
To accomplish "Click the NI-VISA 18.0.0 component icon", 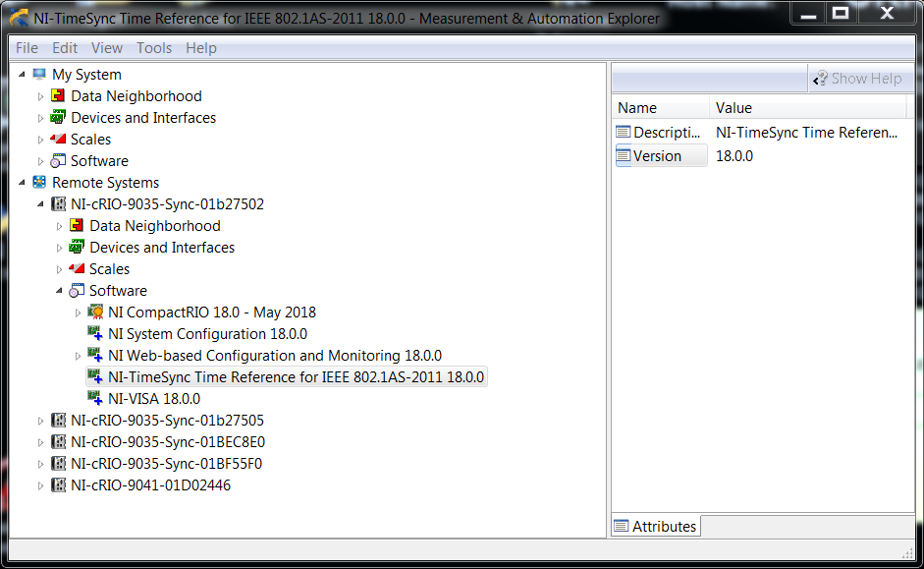I will pyautogui.click(x=95, y=399).
